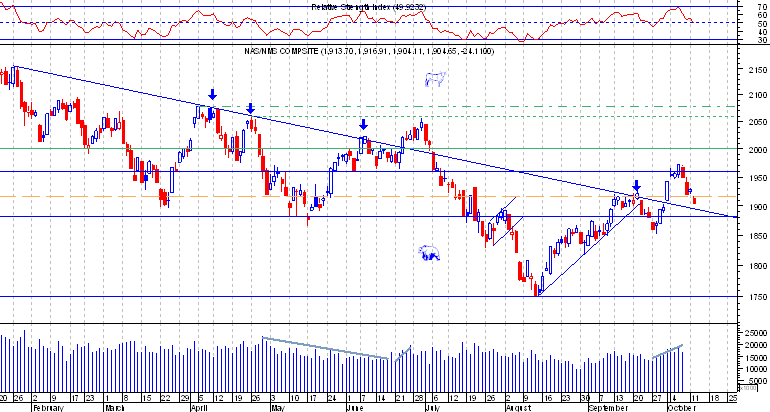The width and height of the screenshot is (770, 412).
Task: Click the March month label
Action: click(x=115, y=408)
